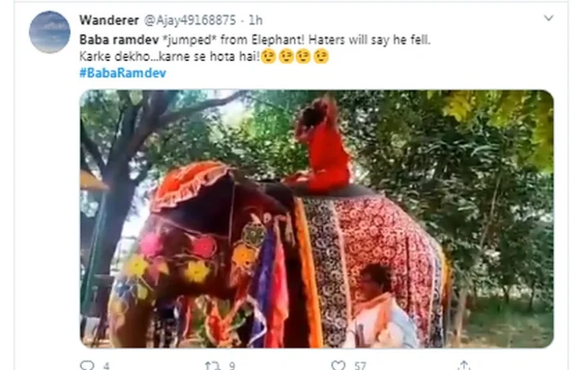
Task: Click the like count 57
Action: [360, 366]
